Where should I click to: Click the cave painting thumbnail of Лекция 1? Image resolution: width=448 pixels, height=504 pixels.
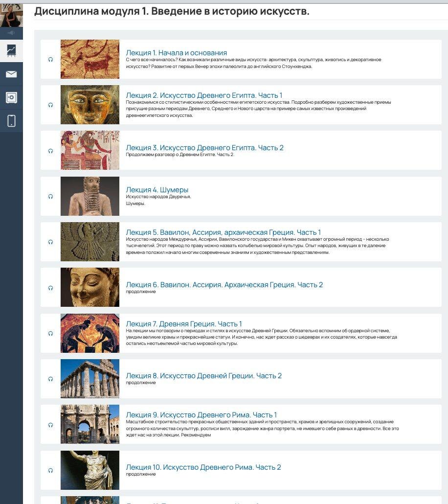[x=90, y=59]
